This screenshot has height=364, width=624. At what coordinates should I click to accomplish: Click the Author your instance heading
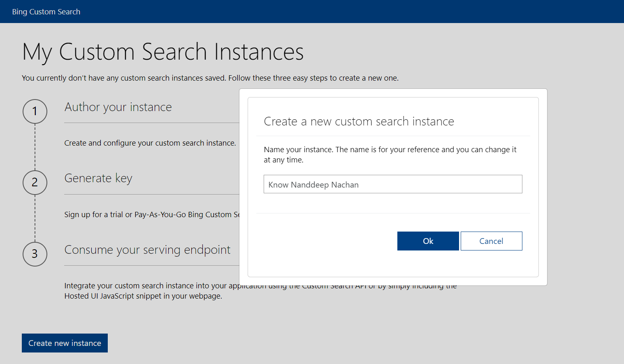(118, 107)
